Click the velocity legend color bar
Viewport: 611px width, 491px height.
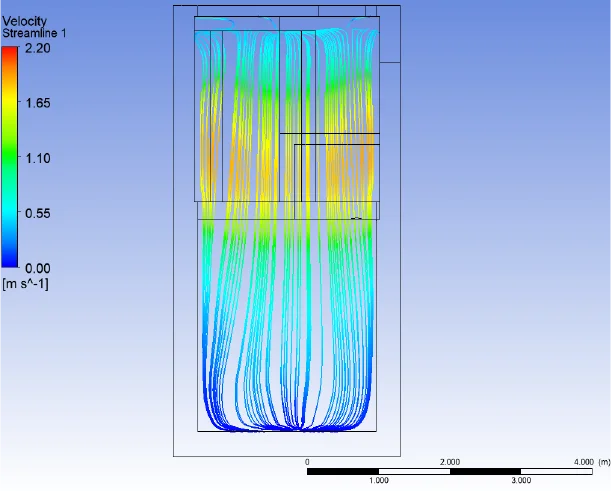click(10, 157)
